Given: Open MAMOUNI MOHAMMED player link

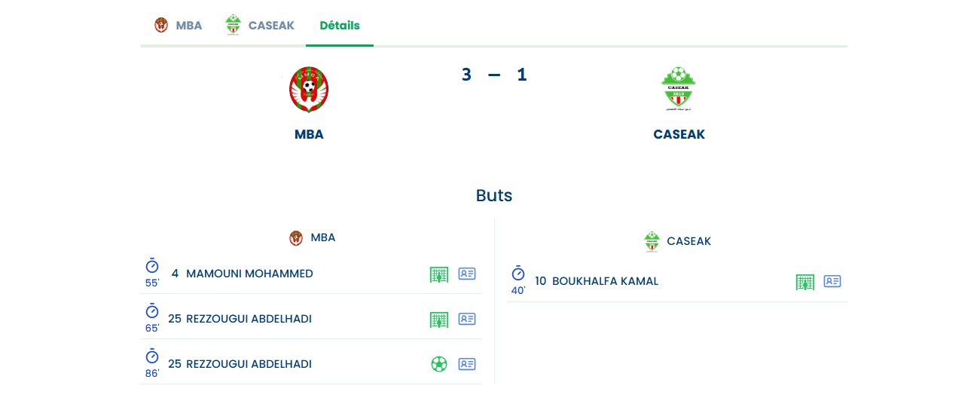Looking at the screenshot, I should point(249,274).
